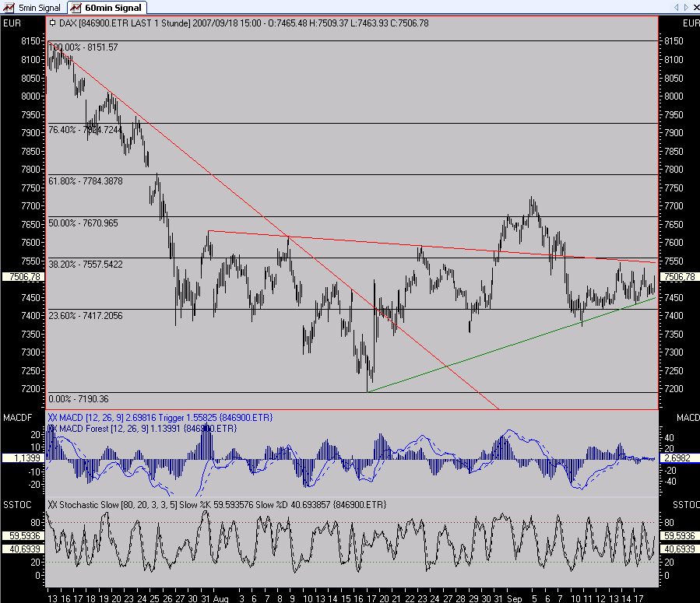Select the 61.80% - 7784.3878 Fibonacci label
The width and height of the screenshot is (700, 603).
86,181
